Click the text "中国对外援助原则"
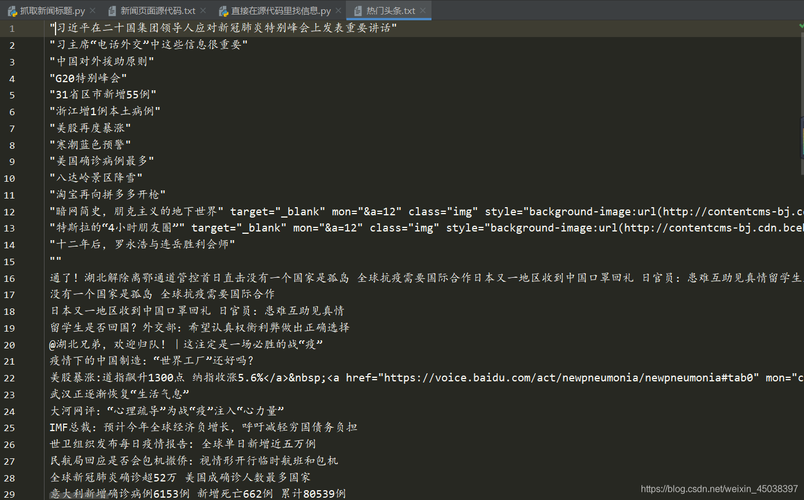The width and height of the screenshot is (804, 500). click(102, 62)
